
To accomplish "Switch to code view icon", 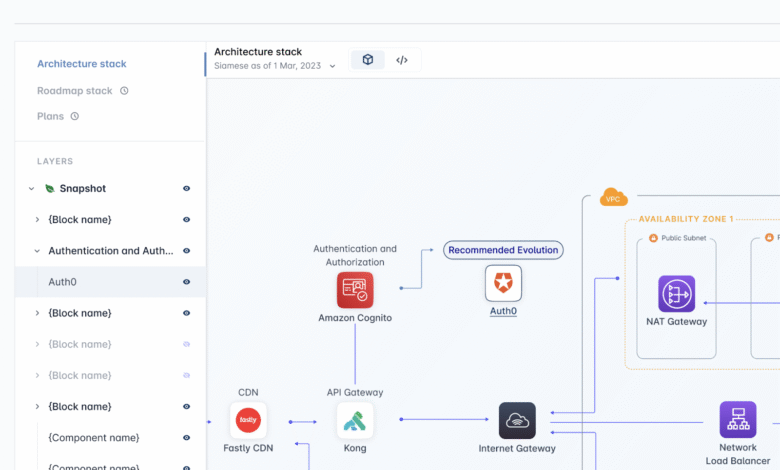I will [x=402, y=60].
